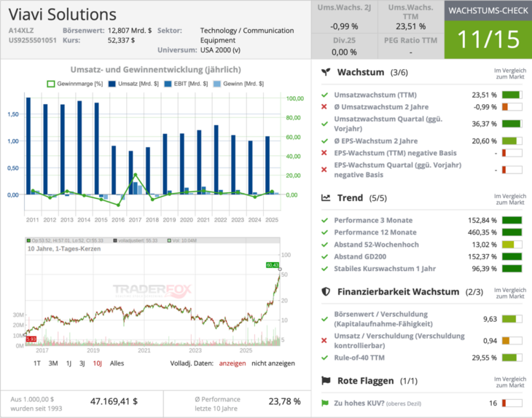
Task: Select 1J chart time range
Action: click(x=69, y=363)
